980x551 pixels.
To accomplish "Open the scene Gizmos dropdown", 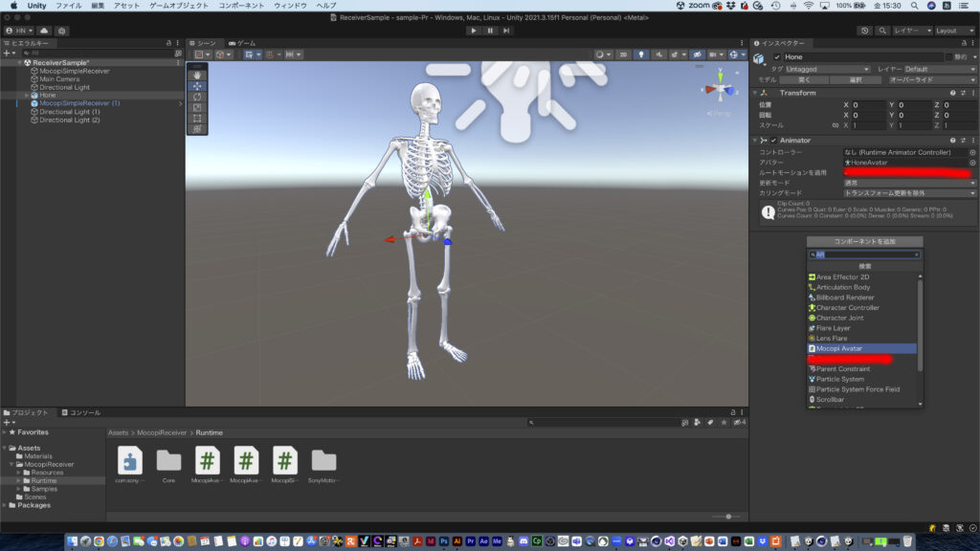I will (x=737, y=55).
